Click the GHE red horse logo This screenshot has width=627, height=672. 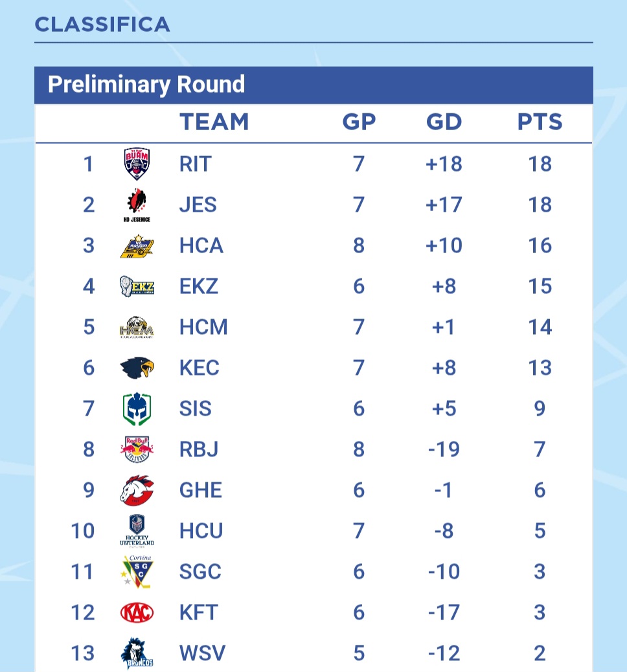point(137,490)
